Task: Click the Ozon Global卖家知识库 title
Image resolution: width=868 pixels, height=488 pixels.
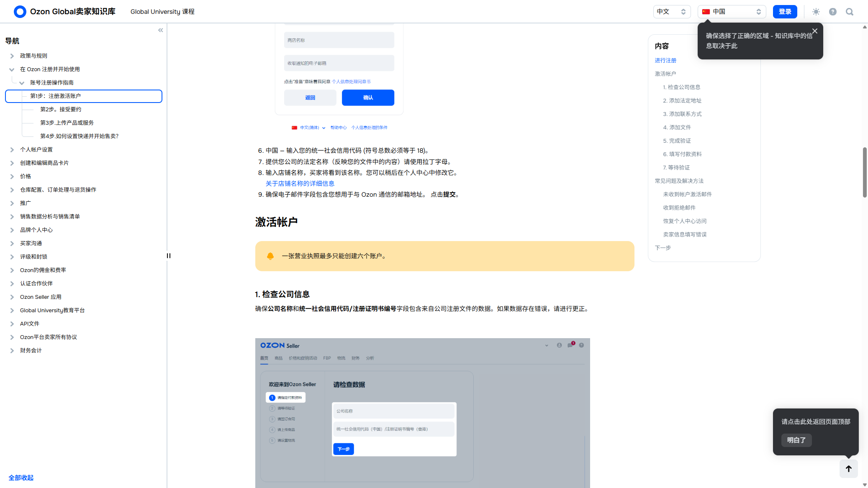Action: point(72,12)
